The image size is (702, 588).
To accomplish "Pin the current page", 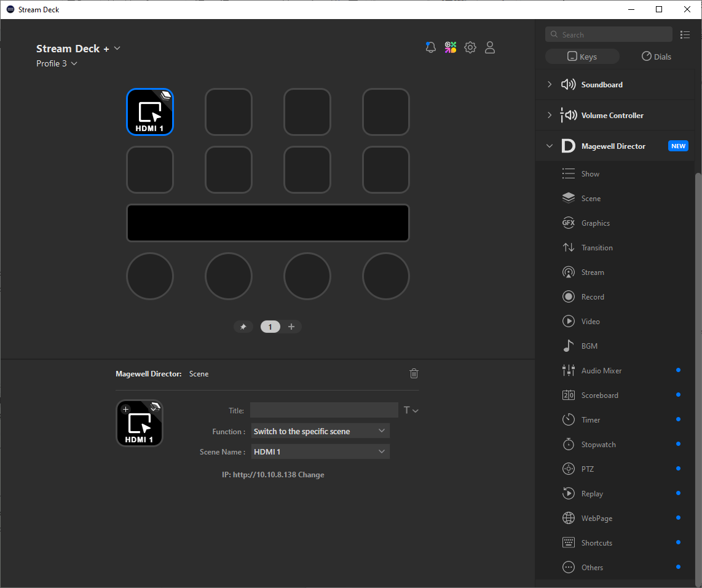I will 243,327.
